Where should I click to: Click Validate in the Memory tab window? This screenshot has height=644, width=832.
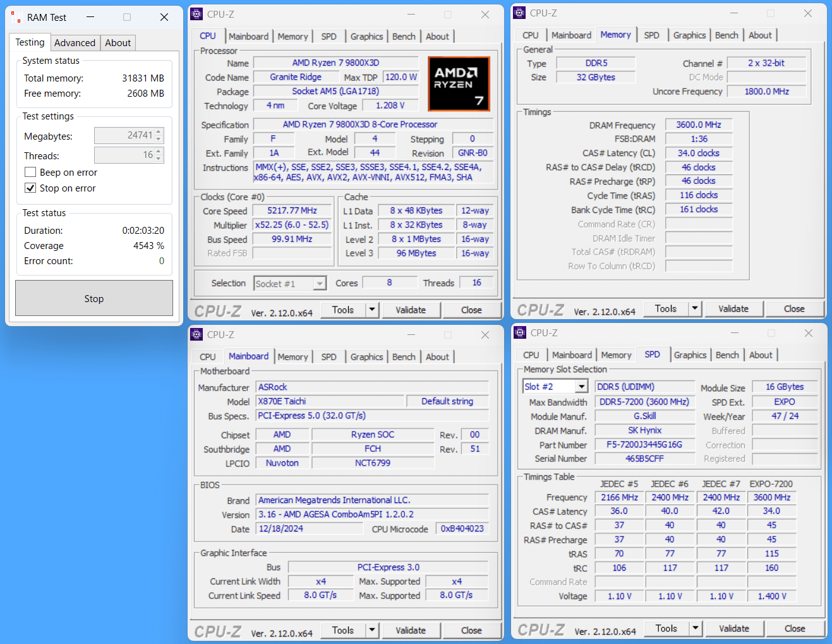coord(733,308)
